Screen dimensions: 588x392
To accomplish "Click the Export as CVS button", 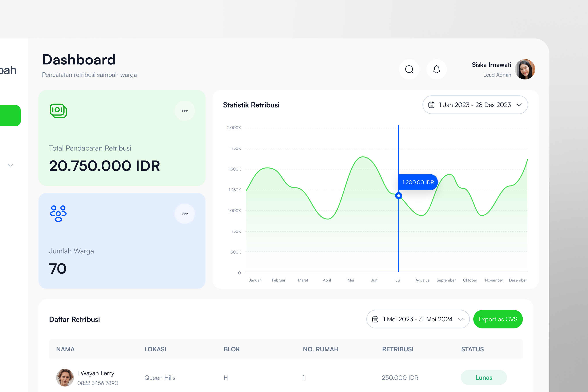I will tap(498, 319).
